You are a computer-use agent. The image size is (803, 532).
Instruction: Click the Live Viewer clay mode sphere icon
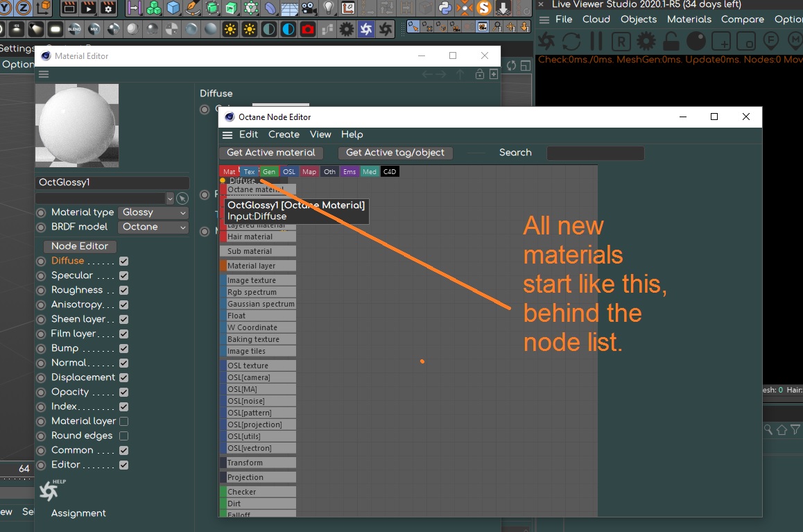click(x=696, y=41)
